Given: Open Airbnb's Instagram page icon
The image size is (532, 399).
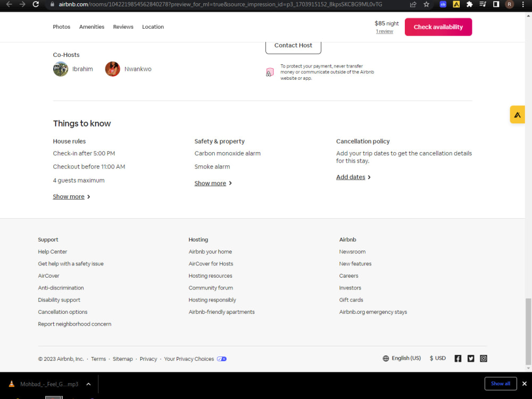Looking at the screenshot, I should coord(484,359).
